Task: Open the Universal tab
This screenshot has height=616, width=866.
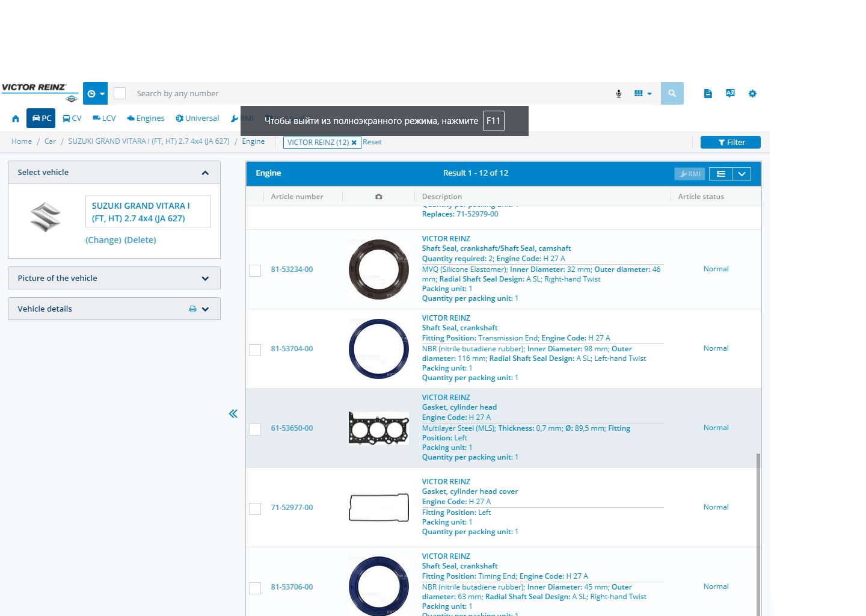Action: pyautogui.click(x=197, y=119)
